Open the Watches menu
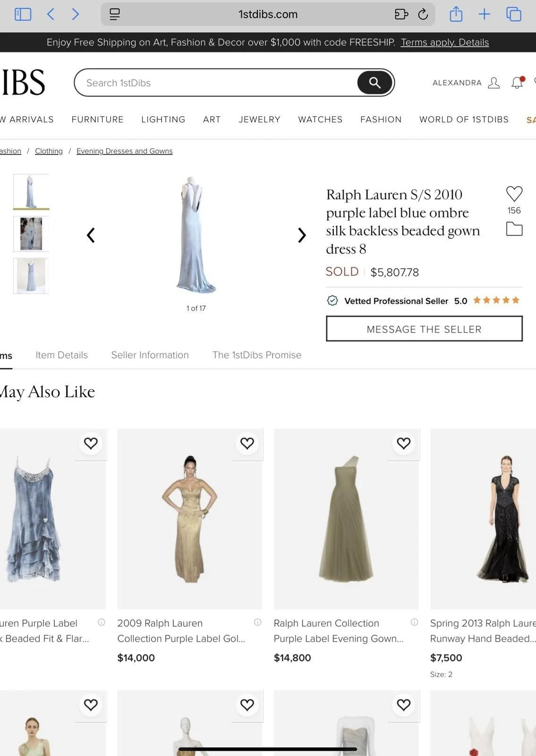This screenshot has width=536, height=756. tap(320, 120)
